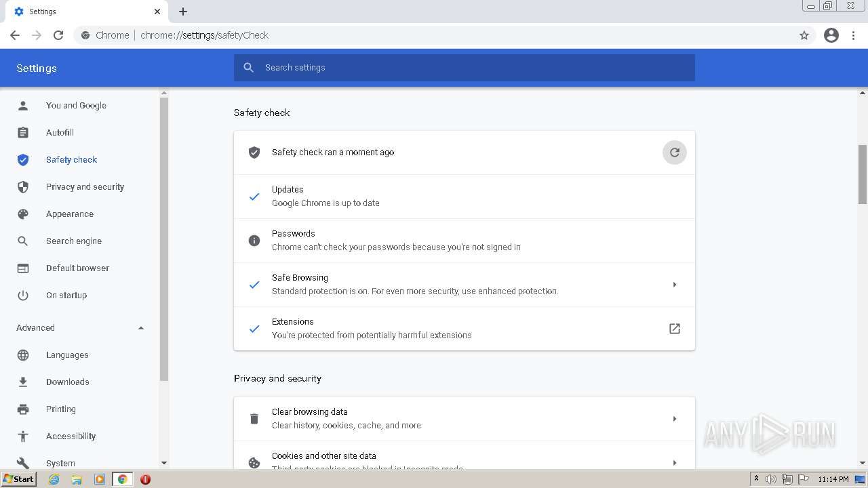Open a new tab with plus button
The width and height of the screenshot is (868, 488).
click(183, 12)
